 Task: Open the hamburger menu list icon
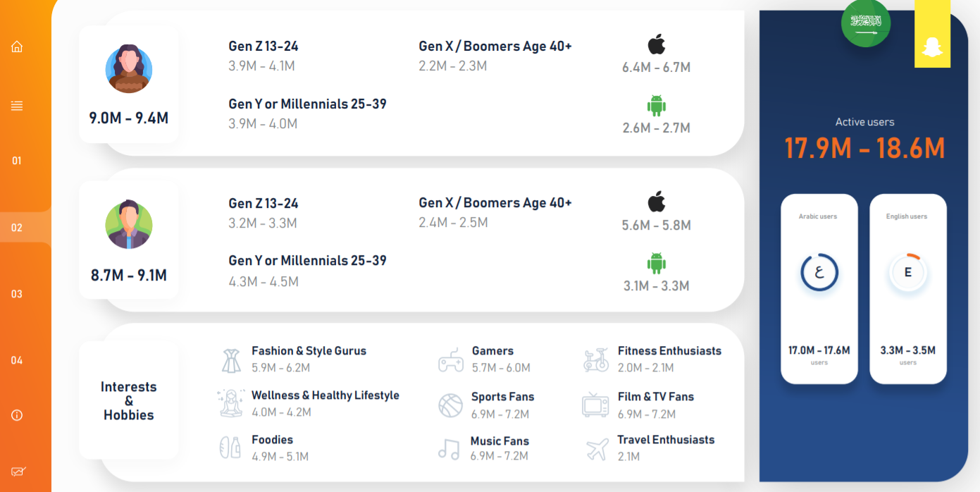point(17,106)
